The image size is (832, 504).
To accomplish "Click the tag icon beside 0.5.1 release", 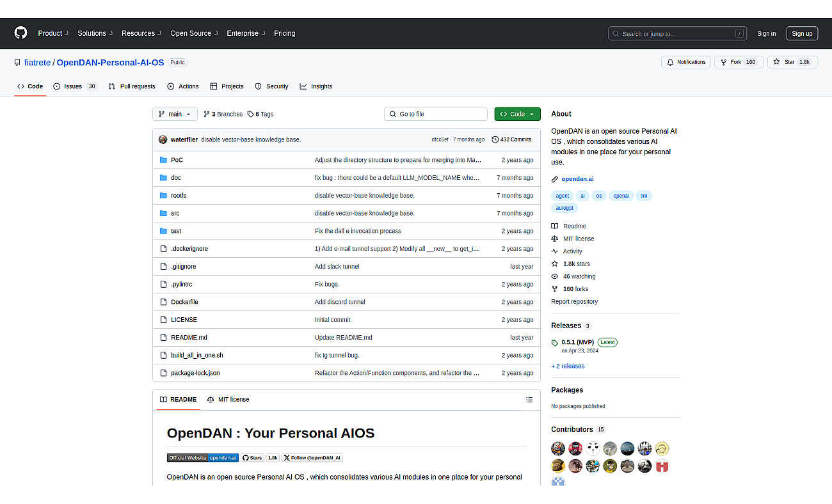I will 555,343.
